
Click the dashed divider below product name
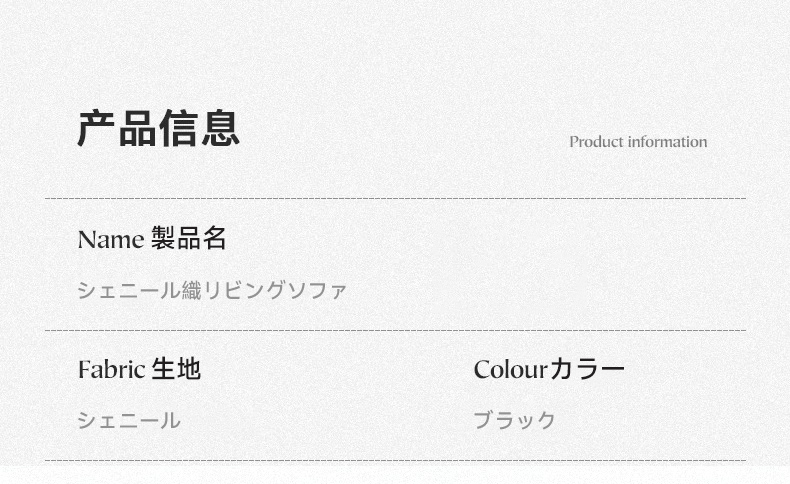pyautogui.click(x=396, y=330)
